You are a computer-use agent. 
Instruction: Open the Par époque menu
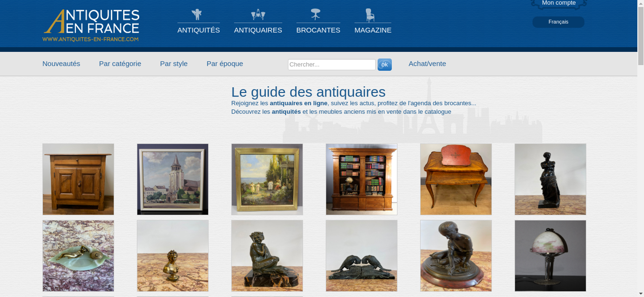click(225, 64)
